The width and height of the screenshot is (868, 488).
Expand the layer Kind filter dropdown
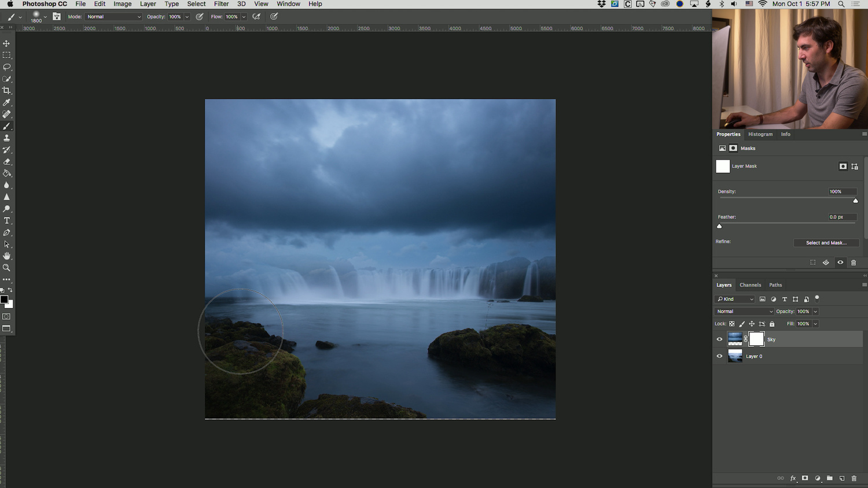[x=735, y=299]
